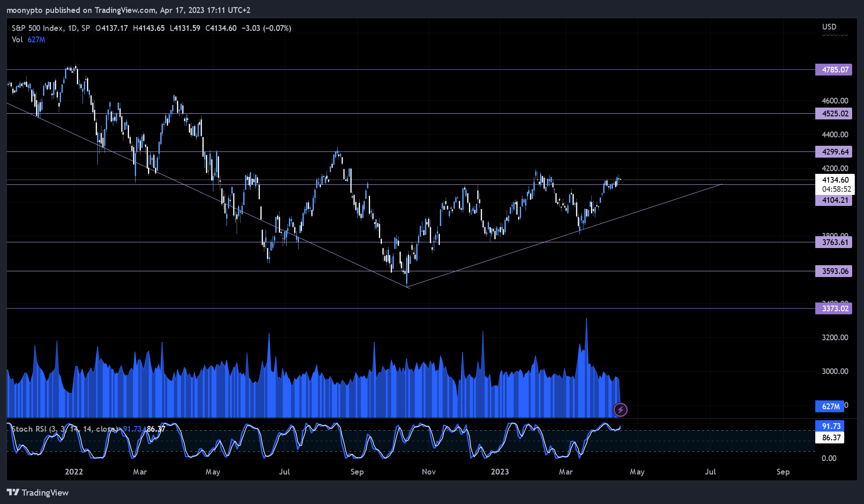Click the 0.00 Stoch RSI scale tick
This screenshot has width=864, height=504.
pos(829,458)
